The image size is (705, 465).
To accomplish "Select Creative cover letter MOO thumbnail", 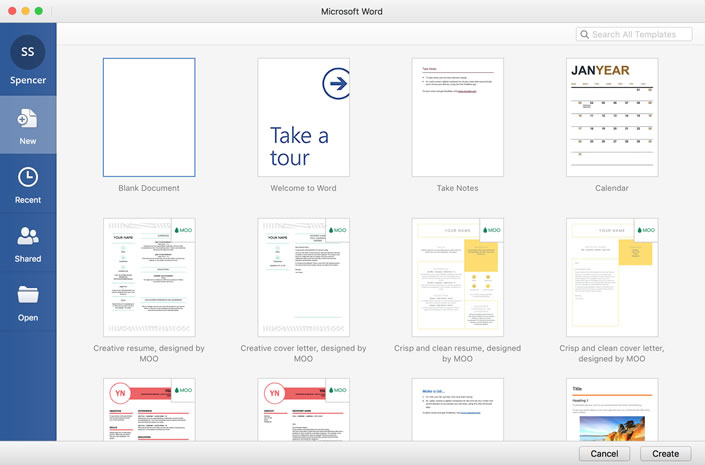I will coord(303,277).
